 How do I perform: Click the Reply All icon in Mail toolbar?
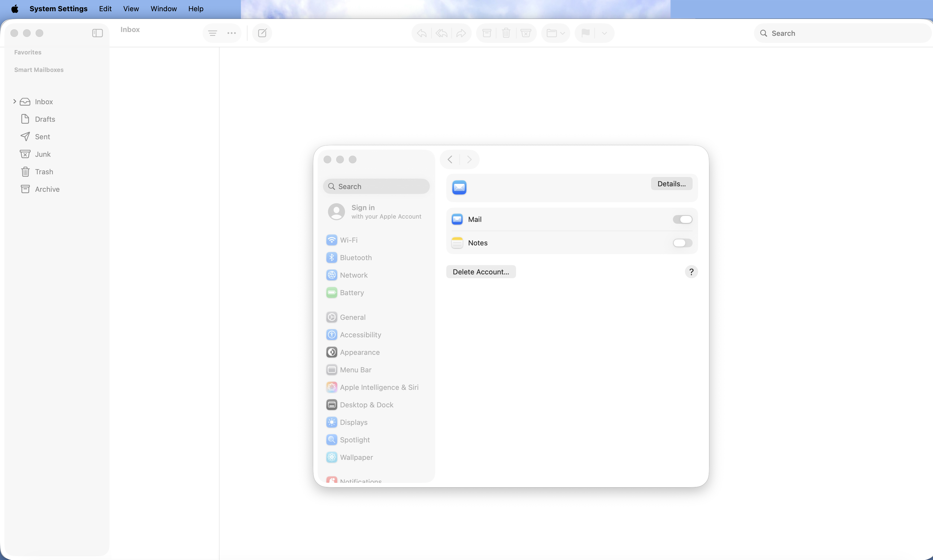tap(441, 33)
